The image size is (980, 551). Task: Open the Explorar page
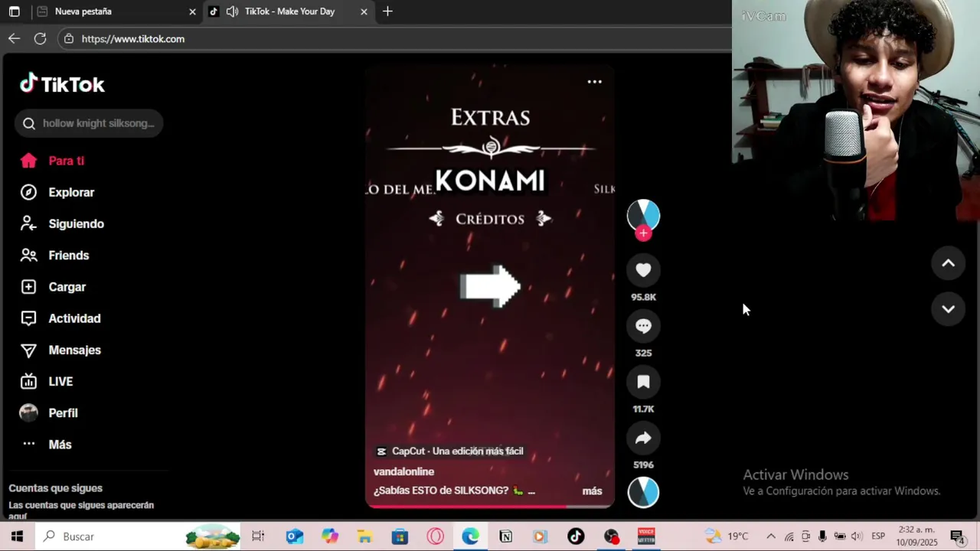pos(71,192)
